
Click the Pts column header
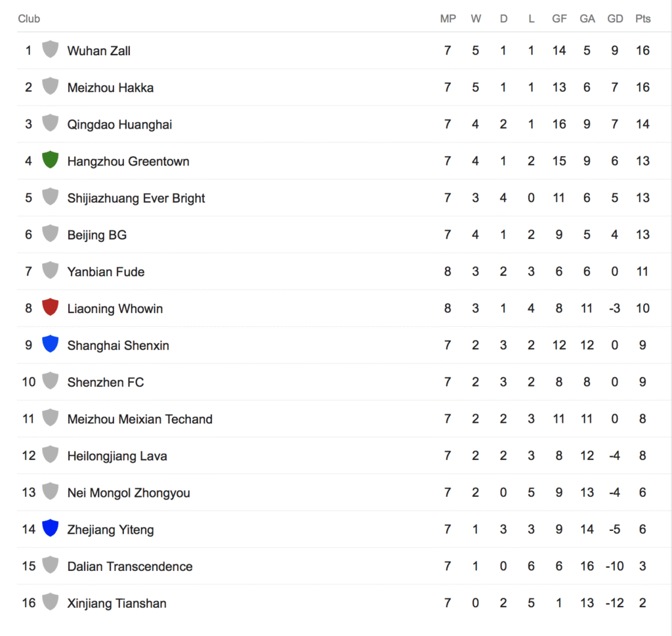642,19
